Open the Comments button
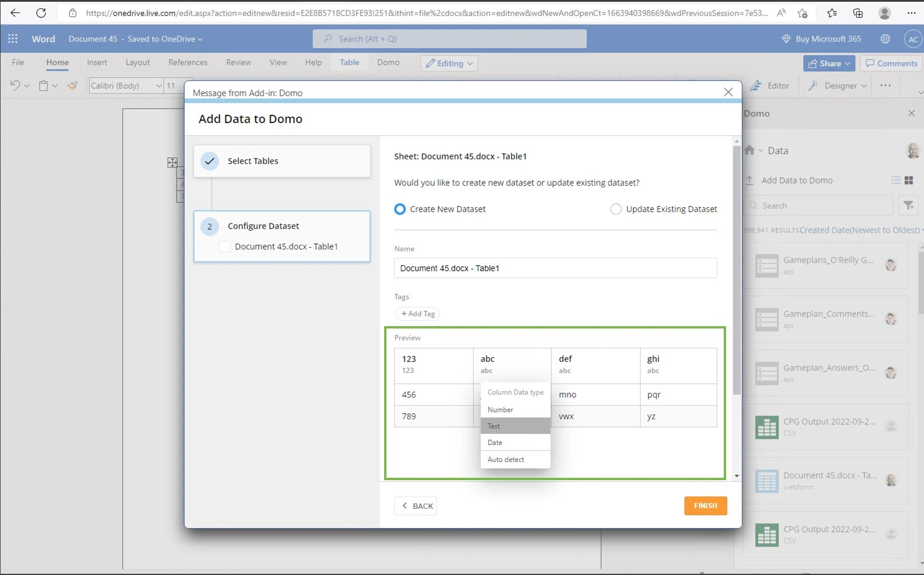 tap(891, 63)
